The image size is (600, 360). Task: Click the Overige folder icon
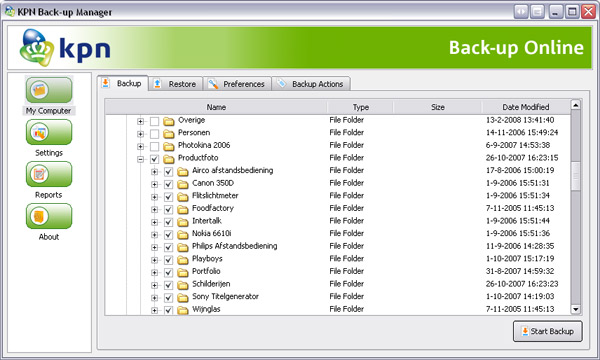coord(169,121)
